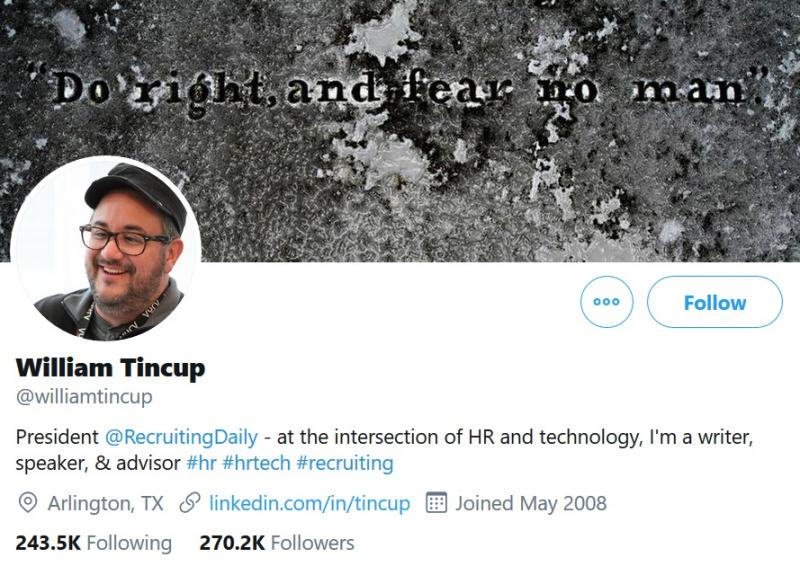Open the three-dot more options button
800x566 pixels.
607,302
